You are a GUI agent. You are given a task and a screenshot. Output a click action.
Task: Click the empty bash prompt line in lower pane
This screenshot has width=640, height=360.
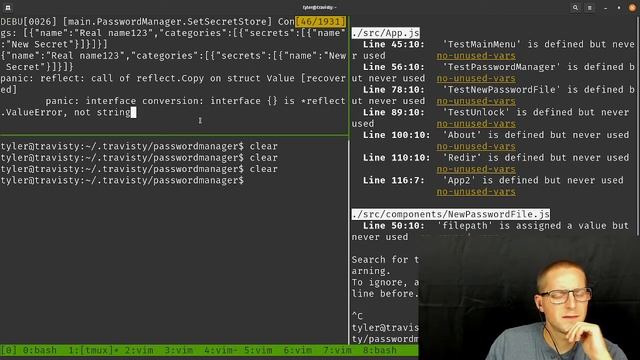[x=122, y=180]
